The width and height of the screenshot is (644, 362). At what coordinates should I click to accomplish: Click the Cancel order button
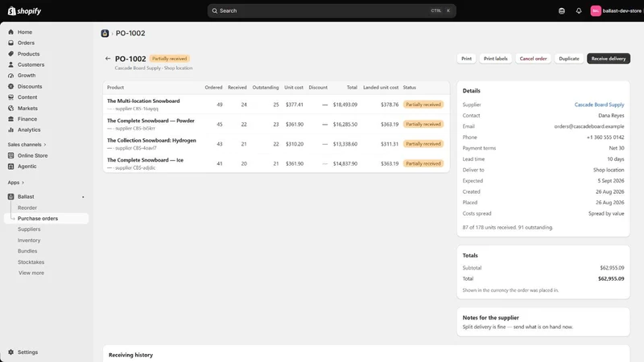pyautogui.click(x=533, y=59)
